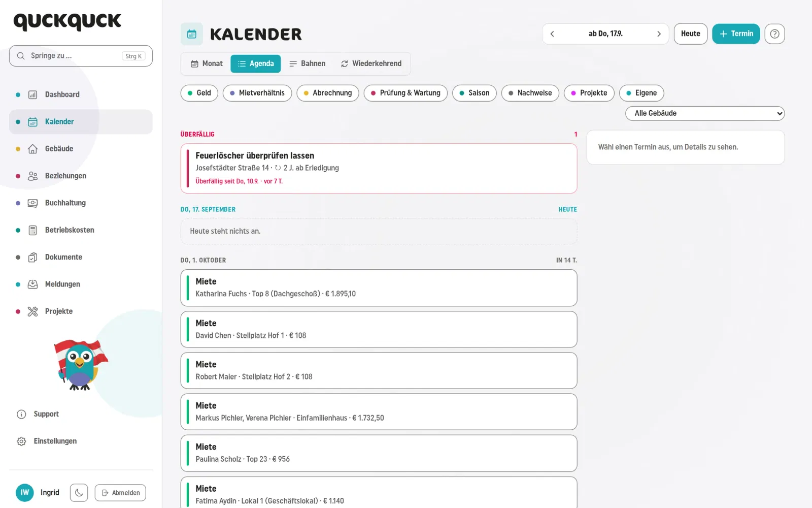The height and width of the screenshot is (508, 812).
Task: Open the Projekte tools icon
Action: point(32,311)
